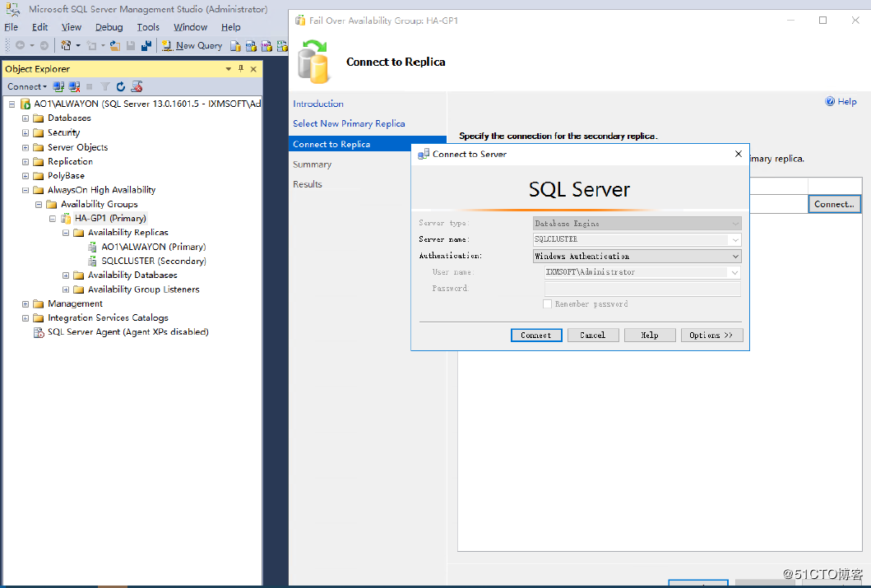
Task: Open the Debug menu
Action: [x=109, y=27]
